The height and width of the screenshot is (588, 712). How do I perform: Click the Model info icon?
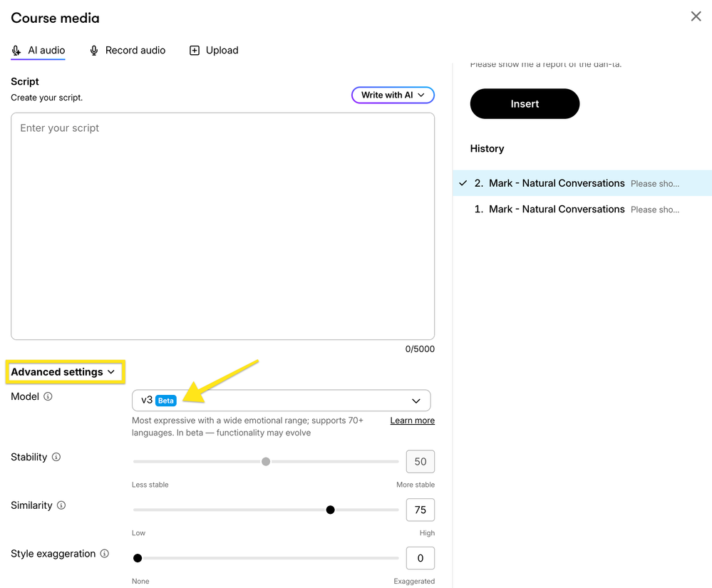pyautogui.click(x=48, y=397)
